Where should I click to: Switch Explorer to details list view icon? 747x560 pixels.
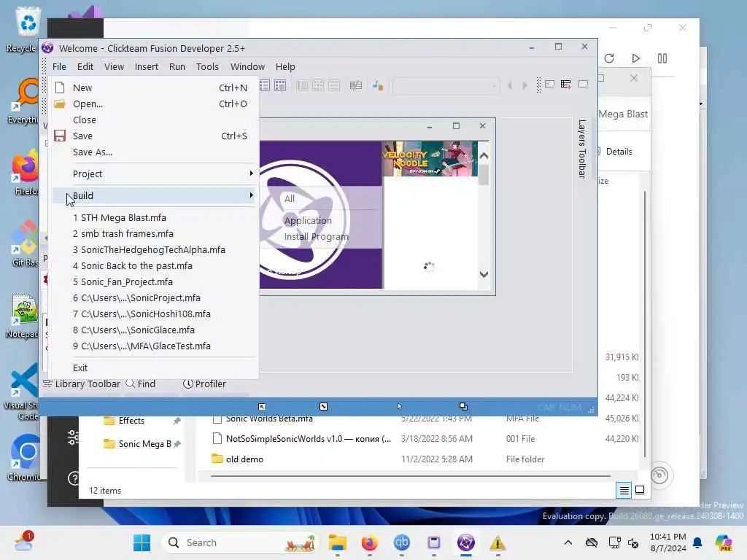pos(624,490)
